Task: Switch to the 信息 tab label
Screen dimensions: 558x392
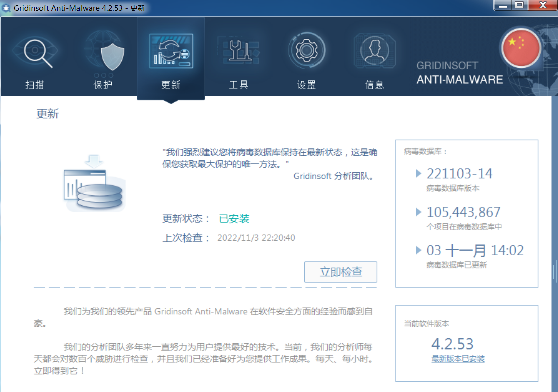Action: (x=375, y=85)
